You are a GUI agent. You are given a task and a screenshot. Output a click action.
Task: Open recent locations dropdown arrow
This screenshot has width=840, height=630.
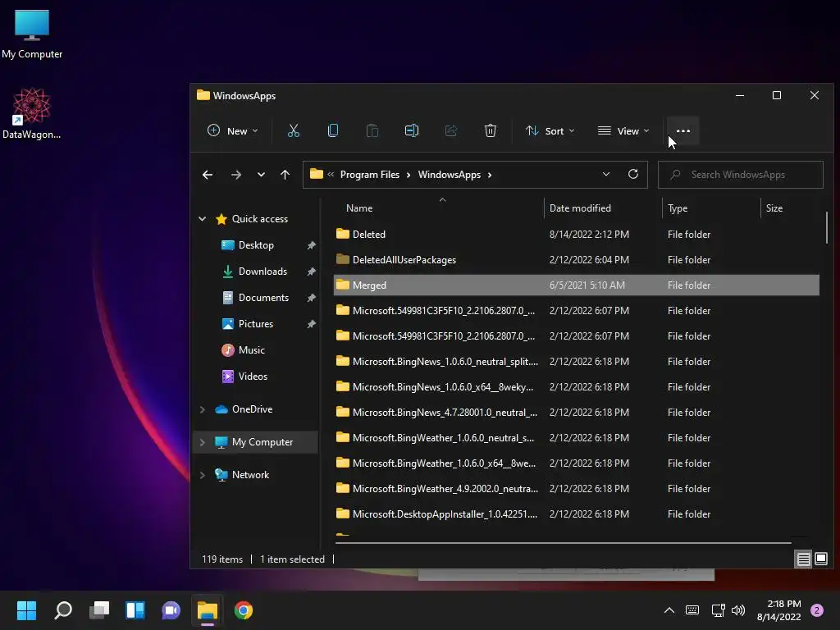(261, 175)
